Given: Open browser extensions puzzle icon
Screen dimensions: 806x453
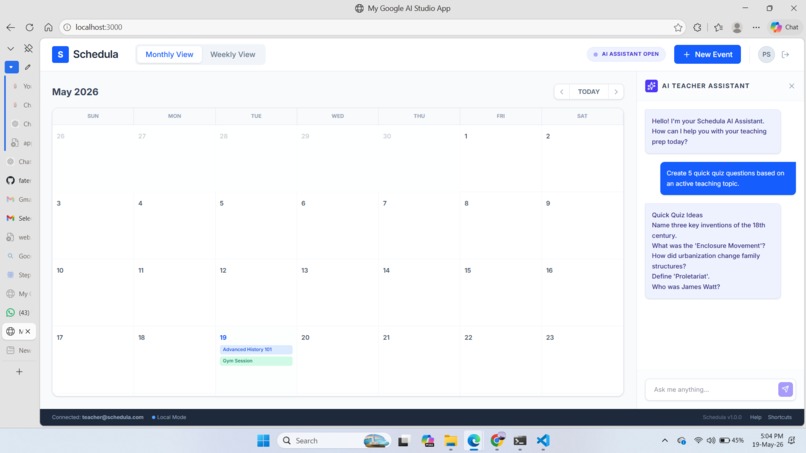Looking at the screenshot, I should 697,27.
